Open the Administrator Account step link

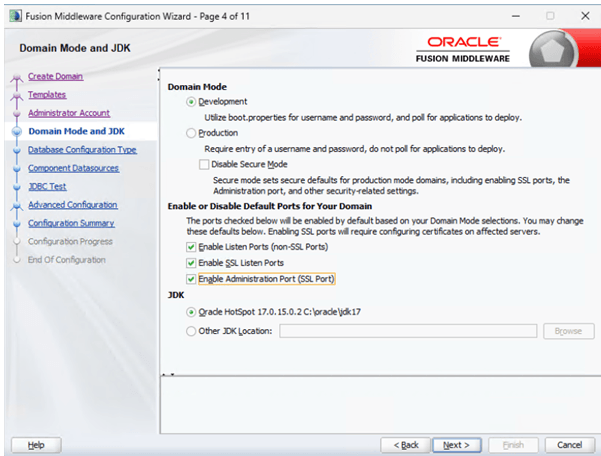click(69, 113)
